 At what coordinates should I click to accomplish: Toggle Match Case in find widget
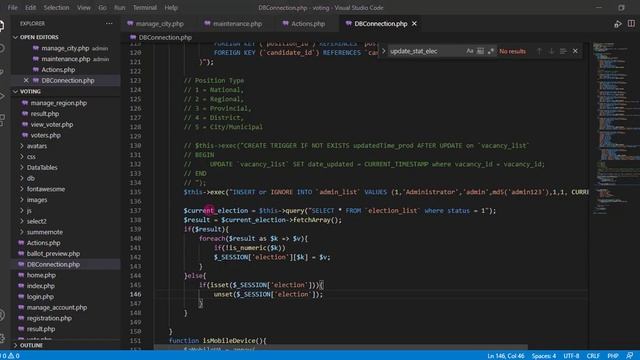pos(470,51)
